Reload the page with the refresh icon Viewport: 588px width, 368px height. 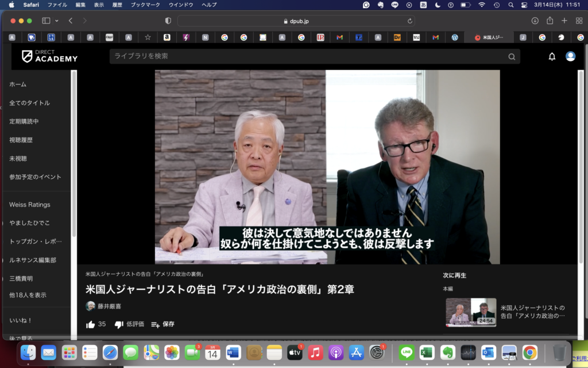click(410, 21)
